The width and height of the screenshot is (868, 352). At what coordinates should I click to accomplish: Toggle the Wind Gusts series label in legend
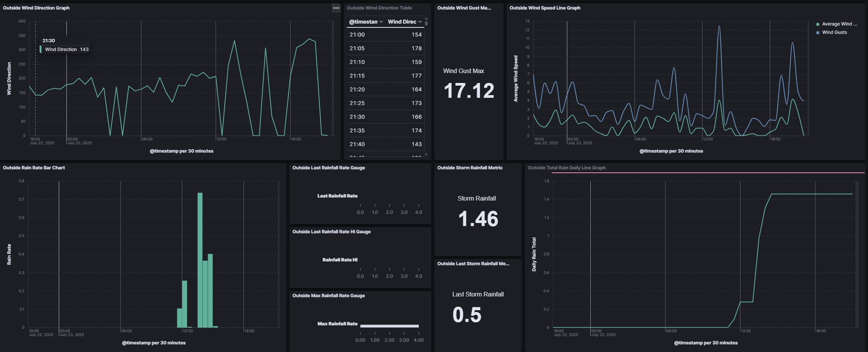point(834,32)
